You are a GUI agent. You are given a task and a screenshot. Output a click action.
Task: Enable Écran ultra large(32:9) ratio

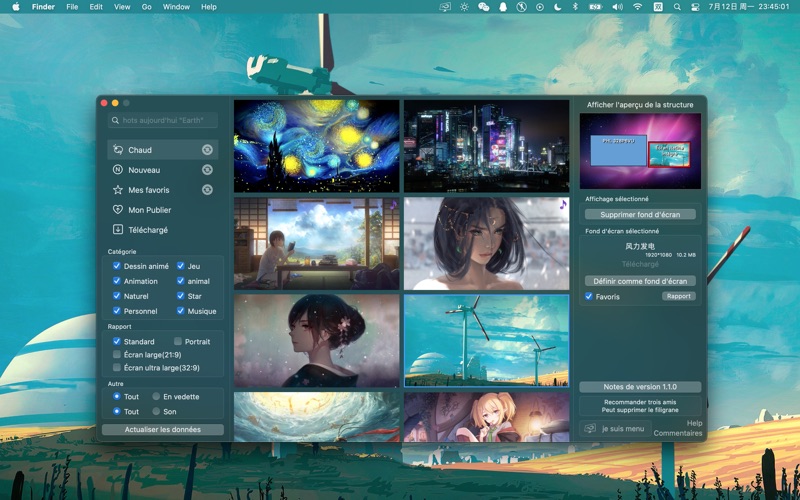click(x=117, y=367)
